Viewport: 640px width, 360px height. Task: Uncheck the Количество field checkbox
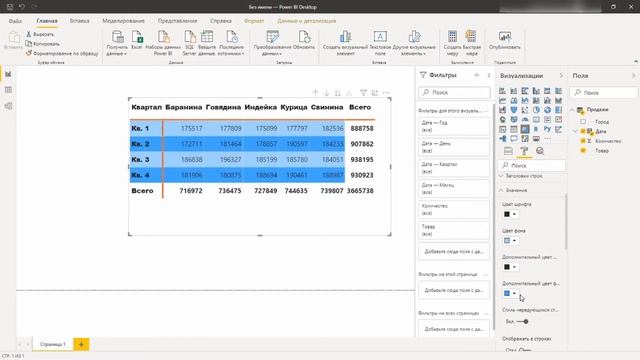pos(583,141)
